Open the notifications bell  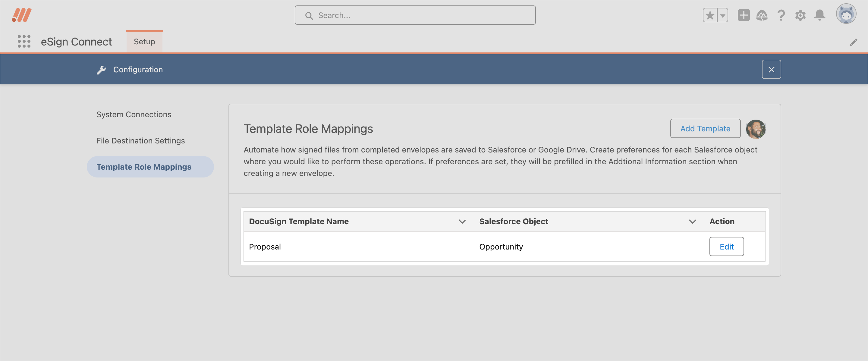click(x=819, y=15)
